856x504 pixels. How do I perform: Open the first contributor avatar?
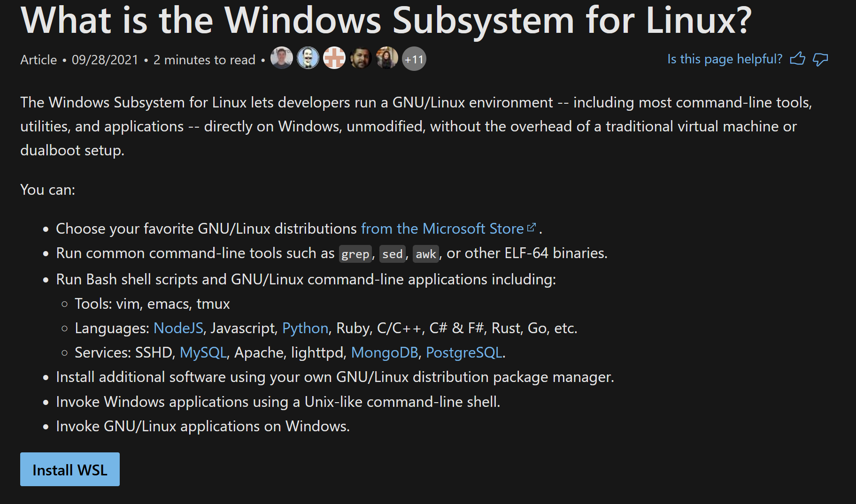pyautogui.click(x=282, y=59)
